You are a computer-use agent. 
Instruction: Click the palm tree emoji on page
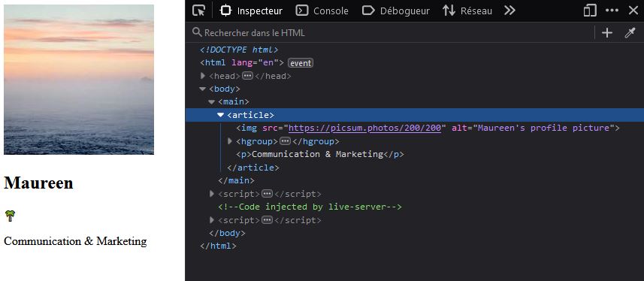pyautogui.click(x=10, y=216)
